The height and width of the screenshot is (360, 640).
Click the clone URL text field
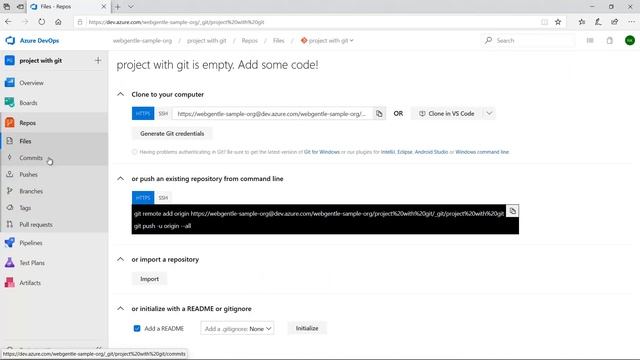[x=272, y=113]
